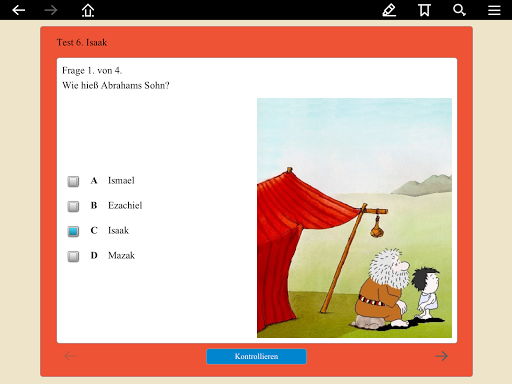The image size is (512, 384).
Task: Add a bookmark with the bookmark icon
Action: tap(424, 10)
